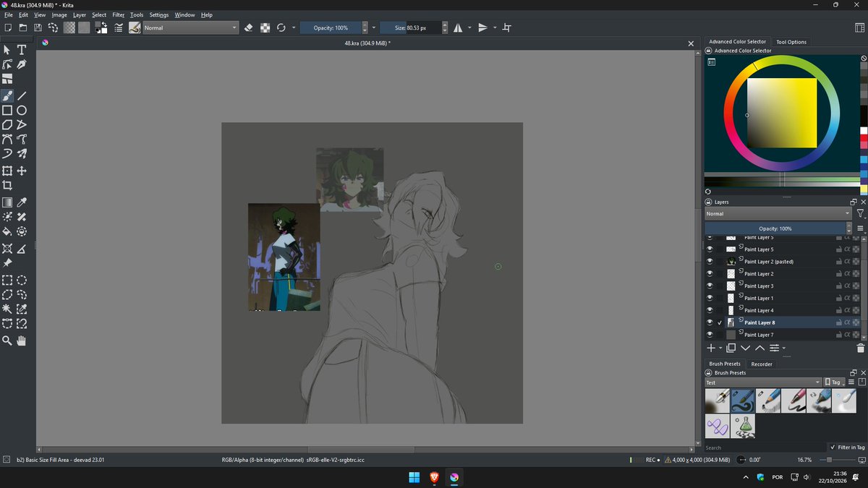Open the Settings menu
This screenshot has width=868, height=488.
click(x=159, y=14)
